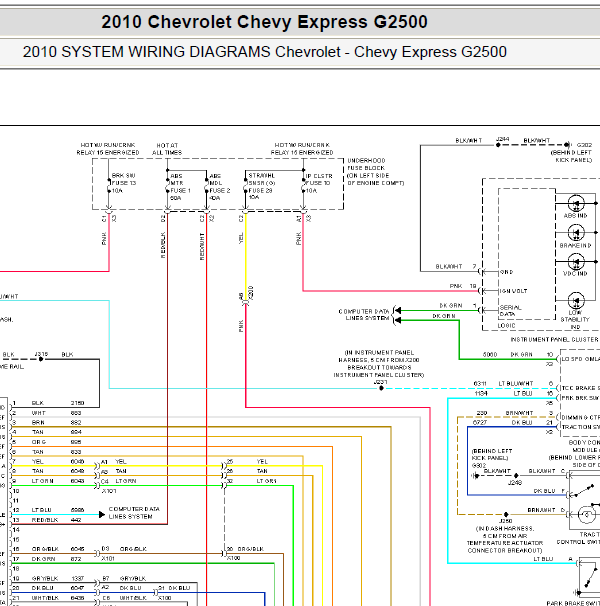Image resolution: width=600 pixels, height=606 pixels.
Task: Click the GND terminal label in cluster
Action: 506,272
